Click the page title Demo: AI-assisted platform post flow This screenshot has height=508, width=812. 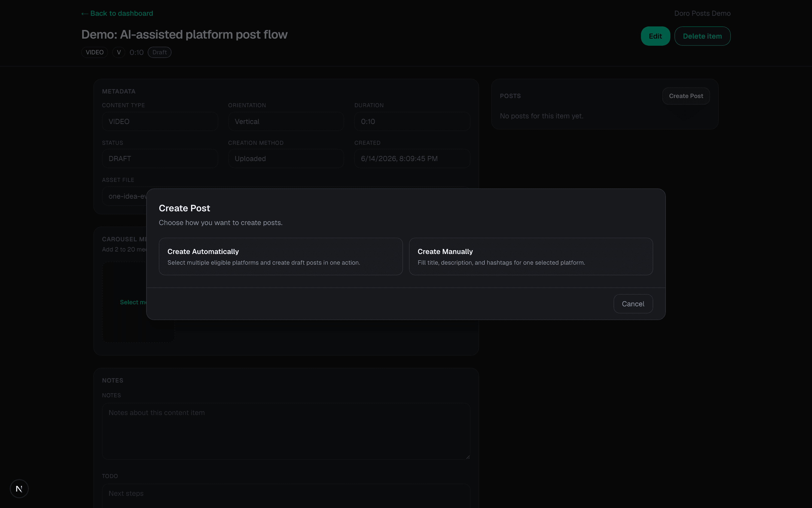pos(184,35)
